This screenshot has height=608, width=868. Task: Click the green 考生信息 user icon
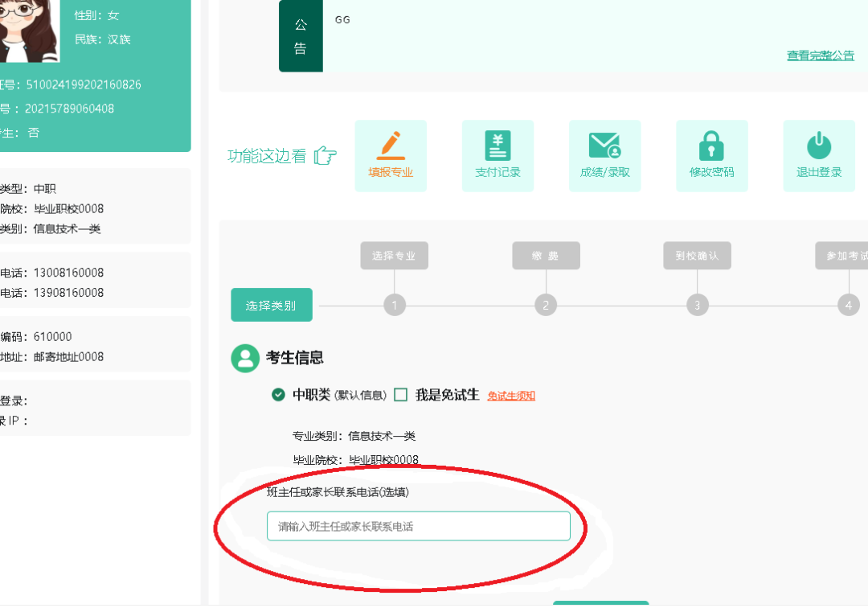click(245, 358)
